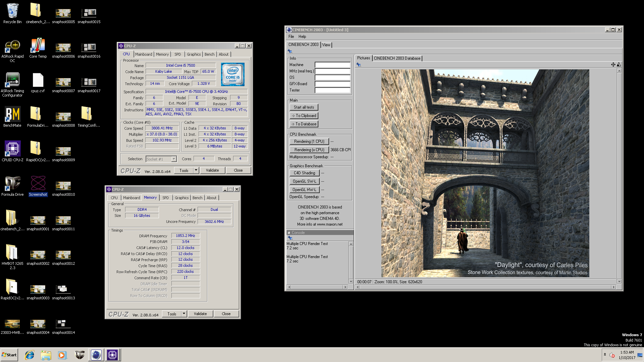This screenshot has height=362, width=644.
Task: Run OpenGL HW-L benchmark
Action: [305, 190]
